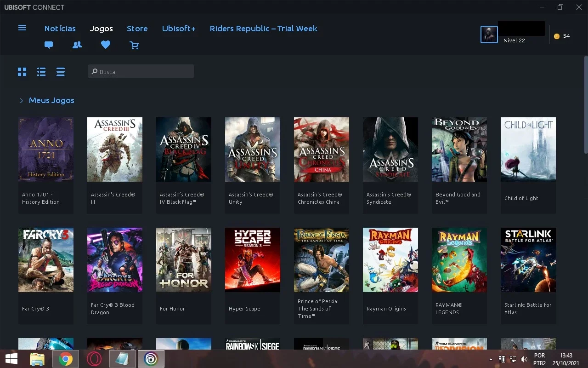The width and height of the screenshot is (588, 368).
Task: Open the user profile avatar
Action: tap(489, 34)
